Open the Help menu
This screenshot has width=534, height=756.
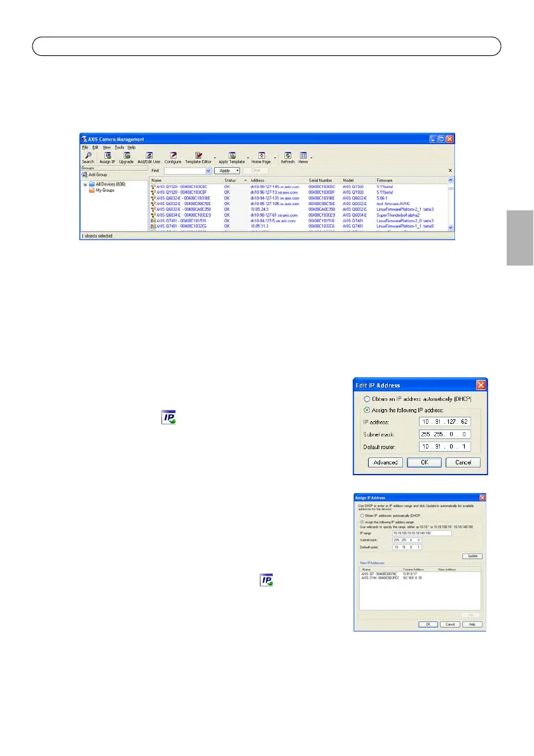[x=131, y=147]
